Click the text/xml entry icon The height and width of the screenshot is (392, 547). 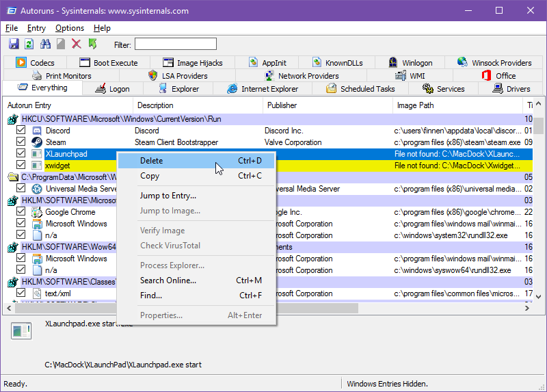[x=37, y=293]
